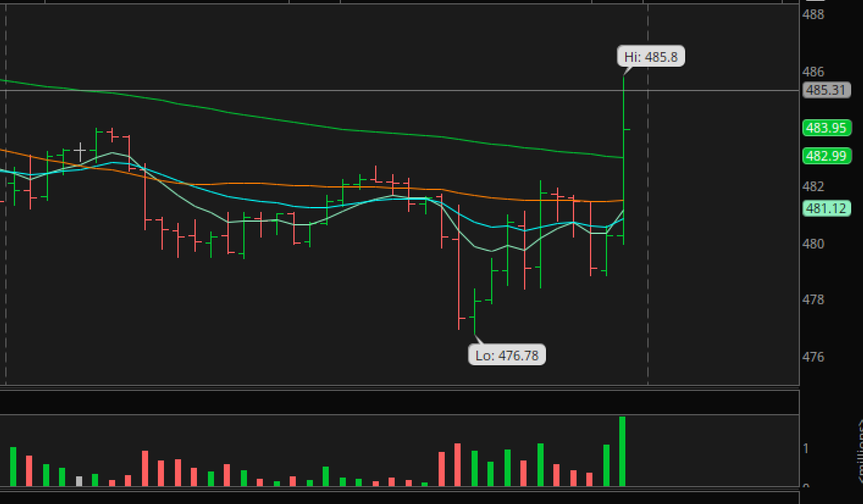Click the Hi: 485.8 price bubble
The height and width of the screenshot is (504, 863).
[651, 57]
